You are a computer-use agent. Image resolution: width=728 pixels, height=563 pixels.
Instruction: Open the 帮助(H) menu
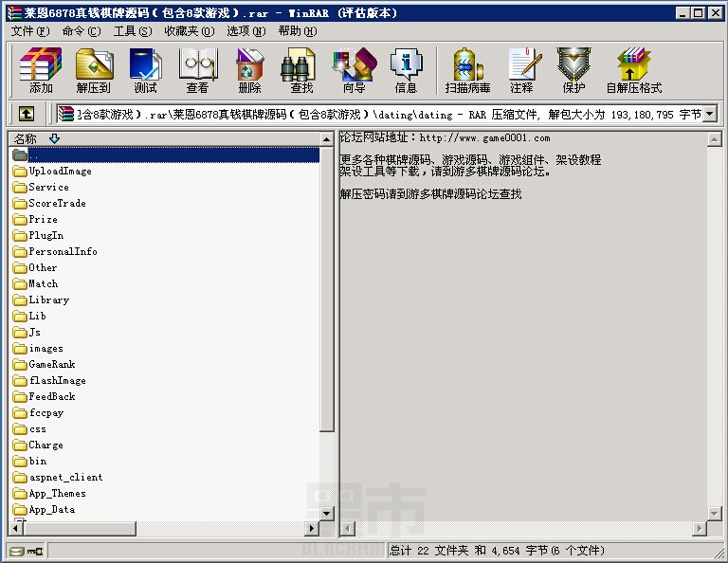298,31
